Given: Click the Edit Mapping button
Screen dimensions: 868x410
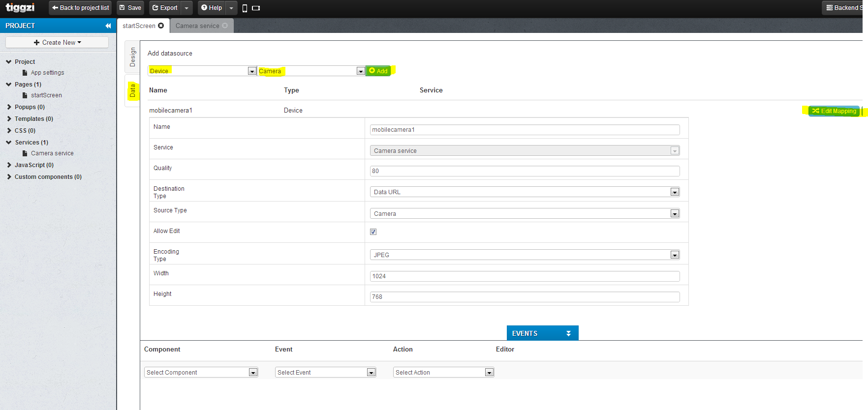Looking at the screenshot, I should (834, 111).
